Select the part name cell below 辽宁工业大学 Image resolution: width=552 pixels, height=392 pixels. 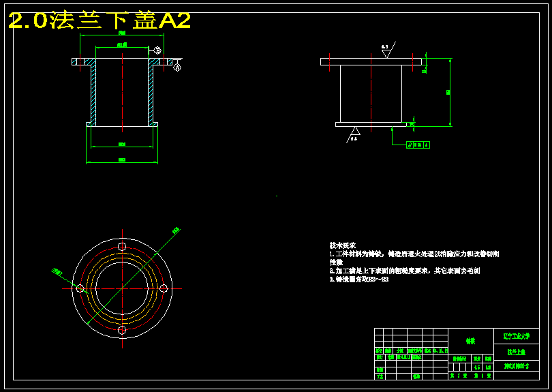[x=516, y=352]
